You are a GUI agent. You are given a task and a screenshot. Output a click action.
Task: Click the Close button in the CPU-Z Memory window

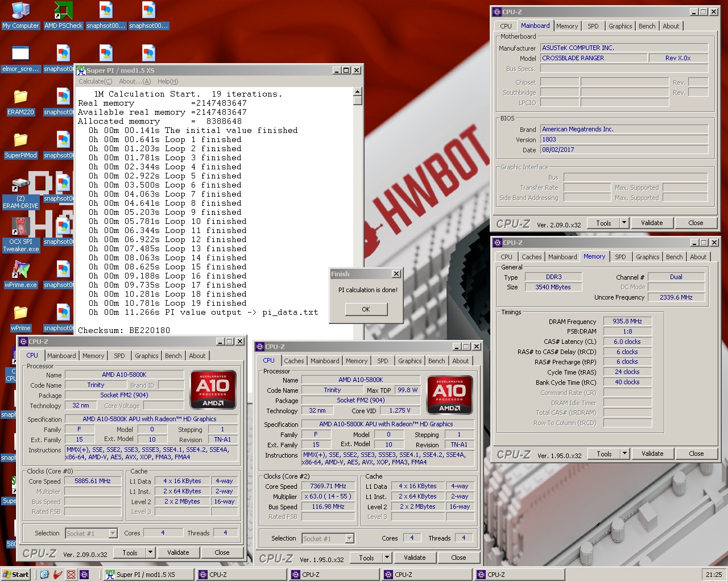click(696, 454)
